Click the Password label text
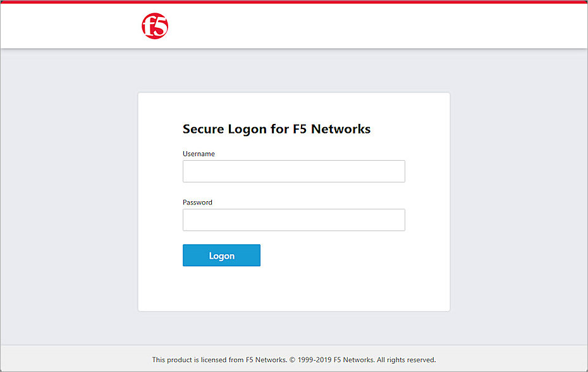The image size is (588, 372). tap(197, 202)
